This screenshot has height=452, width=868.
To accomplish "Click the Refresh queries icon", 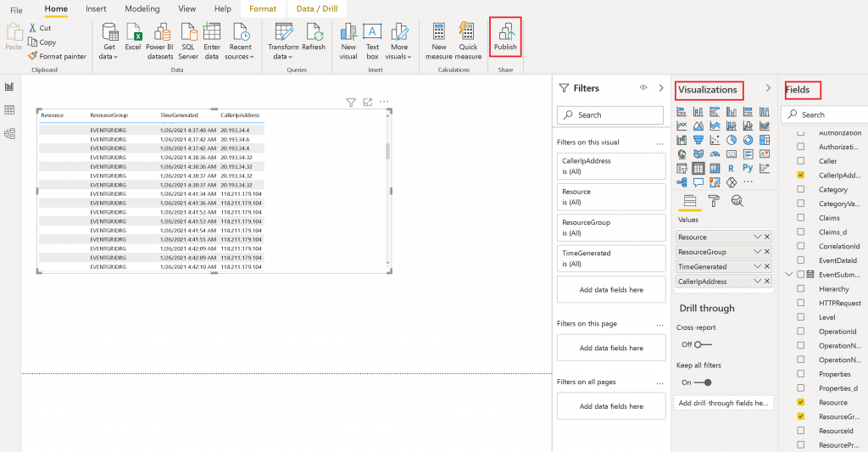I will click(x=314, y=40).
